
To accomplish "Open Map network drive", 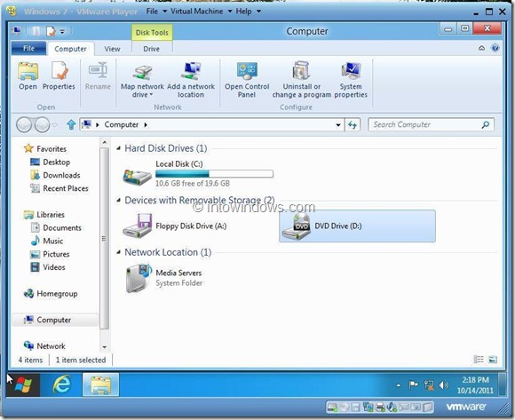I will point(142,80).
